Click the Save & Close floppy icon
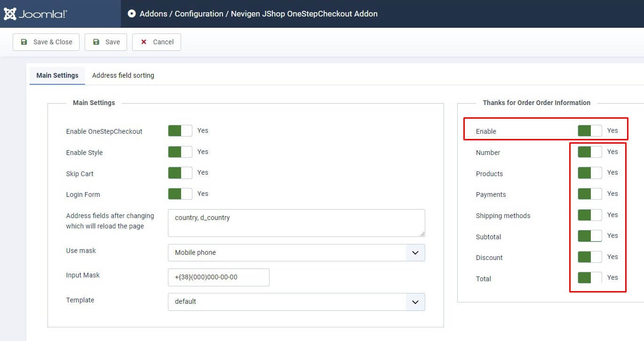 click(x=24, y=42)
